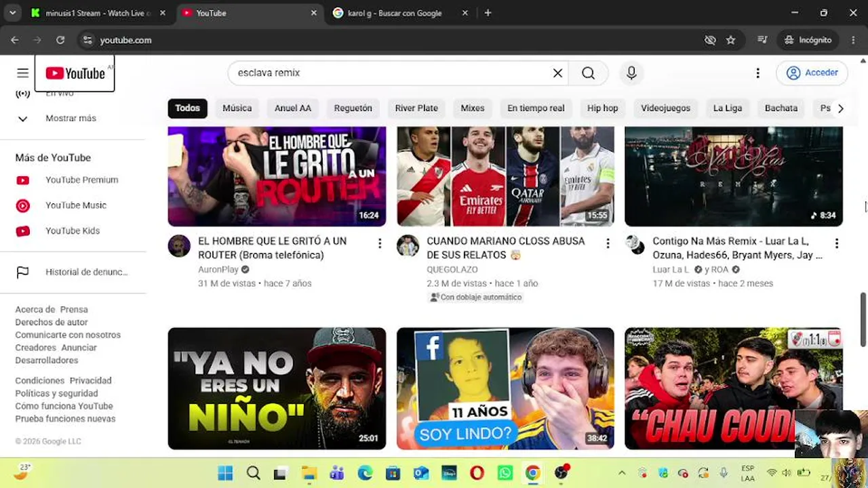Play 11 AÑOS SOY LINDO thumbnail
Image resolution: width=868 pixels, height=488 pixels.
tap(505, 389)
